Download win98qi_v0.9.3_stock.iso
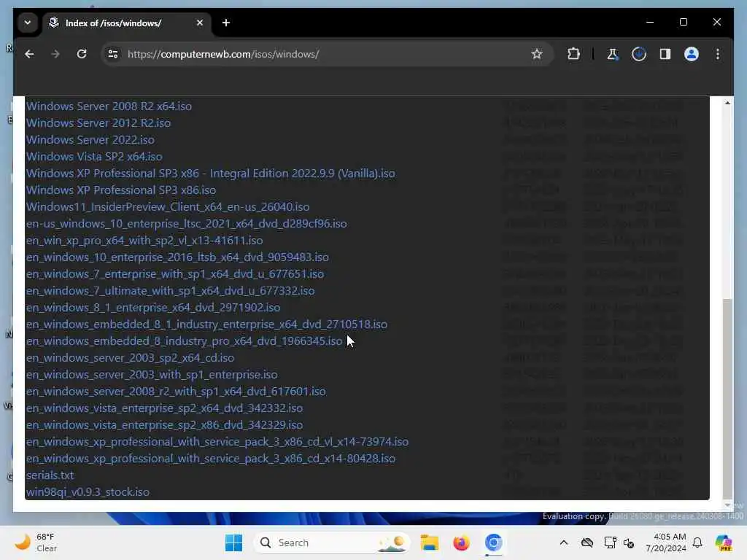Screen dimensions: 747x560 (88, 492)
